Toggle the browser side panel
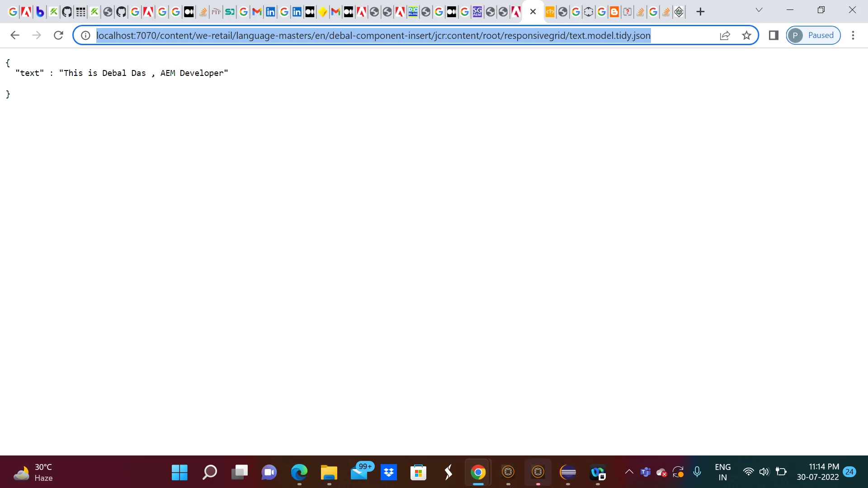 click(774, 35)
